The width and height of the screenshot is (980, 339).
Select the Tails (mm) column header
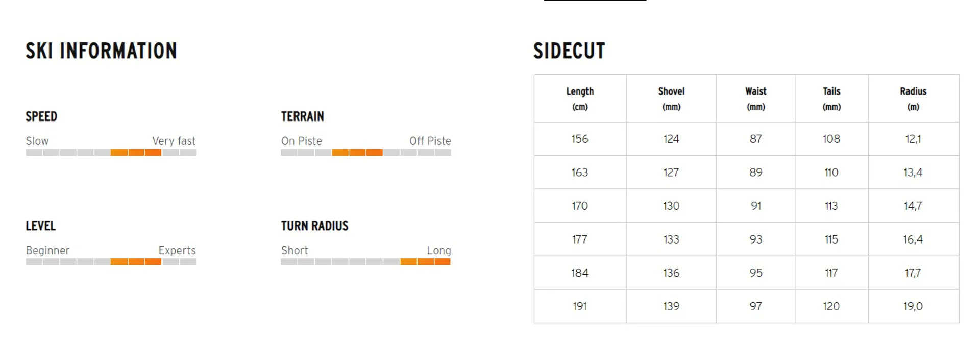[831, 98]
